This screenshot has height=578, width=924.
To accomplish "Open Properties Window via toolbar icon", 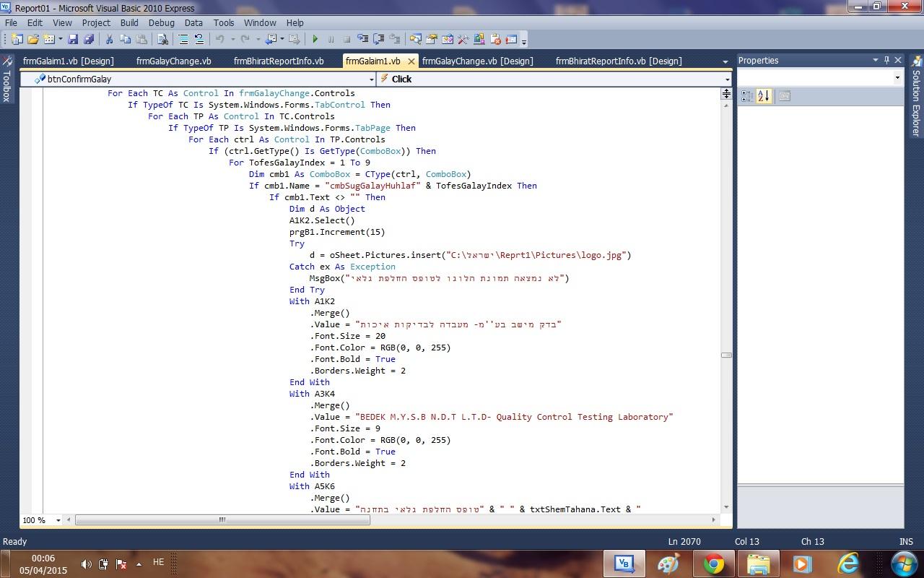I will (431, 39).
